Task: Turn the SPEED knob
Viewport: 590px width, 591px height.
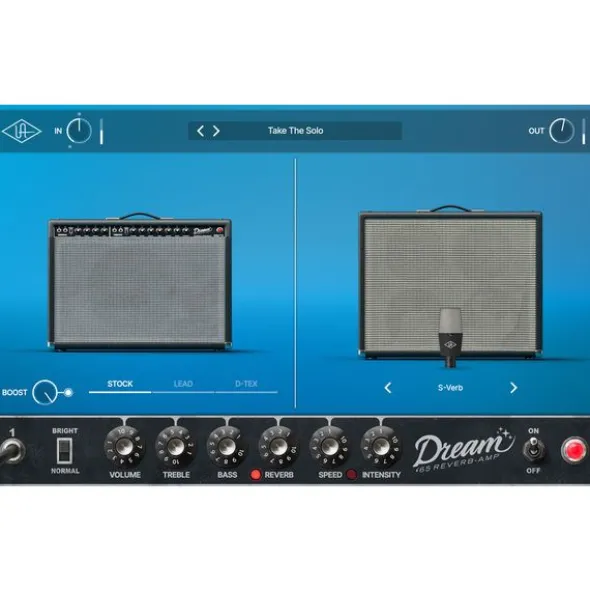Action: (329, 447)
